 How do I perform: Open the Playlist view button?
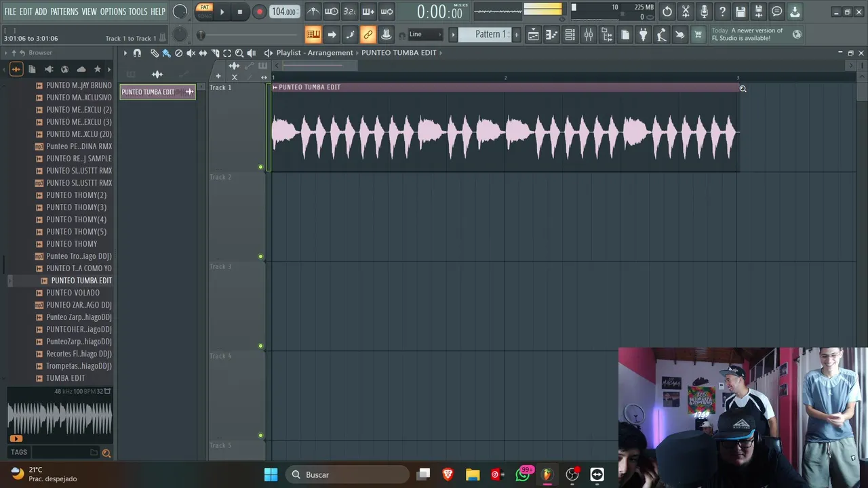[534, 35]
